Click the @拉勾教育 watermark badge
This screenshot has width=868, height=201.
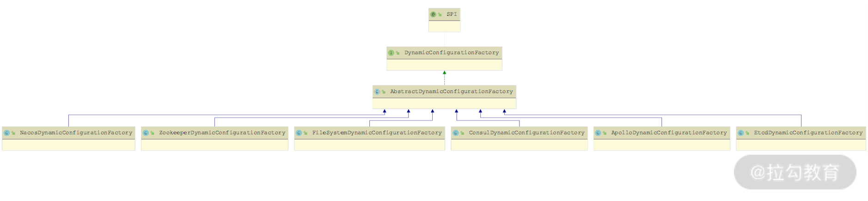pyautogui.click(x=795, y=172)
